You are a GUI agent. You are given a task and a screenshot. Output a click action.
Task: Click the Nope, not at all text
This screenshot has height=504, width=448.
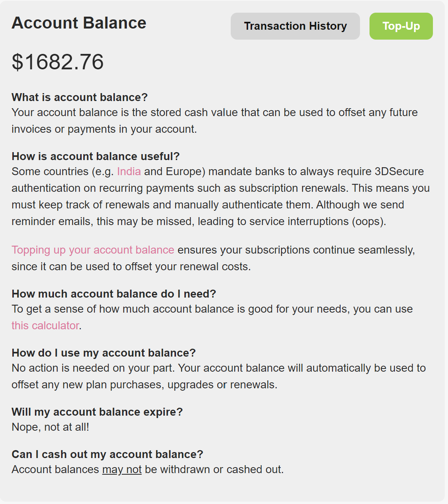coord(51,427)
